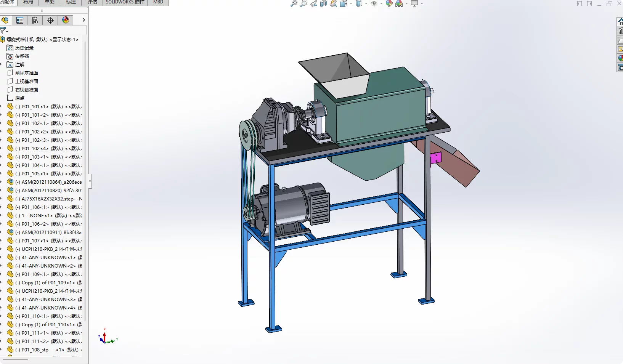
Task: Open the Apply Scene dropdown arrow
Action: click(406, 4)
